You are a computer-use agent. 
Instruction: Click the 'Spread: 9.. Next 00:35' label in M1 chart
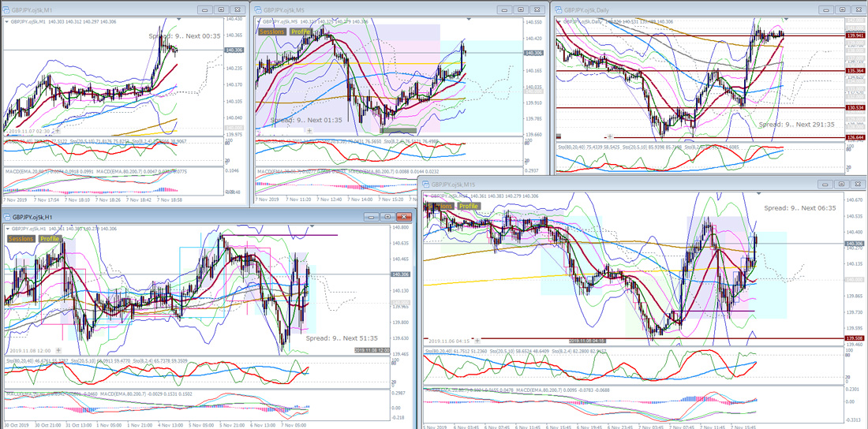point(185,36)
